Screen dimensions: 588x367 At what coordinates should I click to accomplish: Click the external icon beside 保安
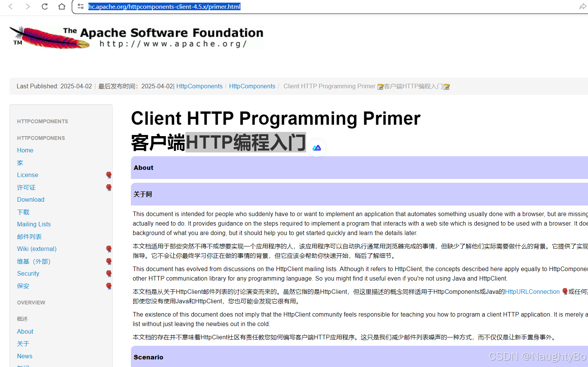109,286
